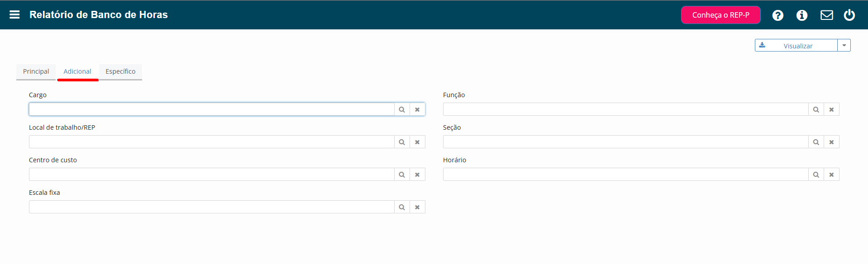
Task: Clear the Horário field
Action: point(831,174)
